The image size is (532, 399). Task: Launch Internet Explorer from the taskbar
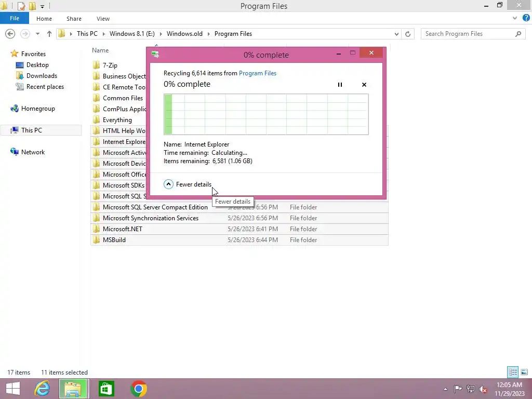pos(42,389)
